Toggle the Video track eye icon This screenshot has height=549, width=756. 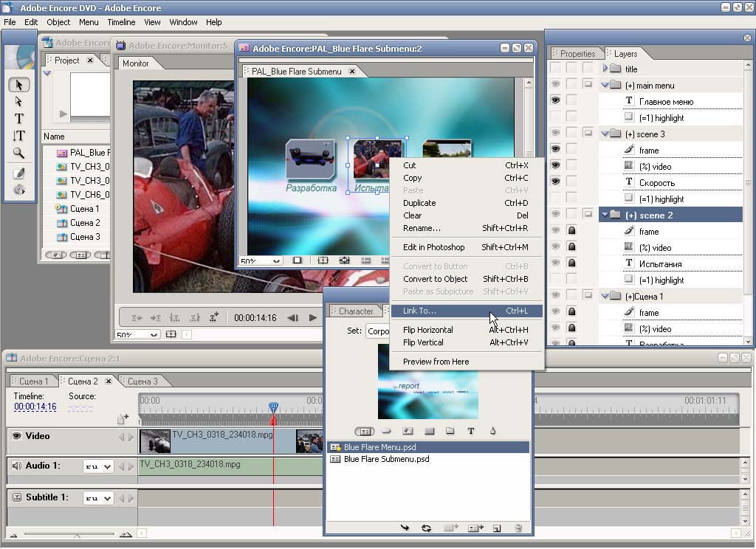click(x=16, y=436)
